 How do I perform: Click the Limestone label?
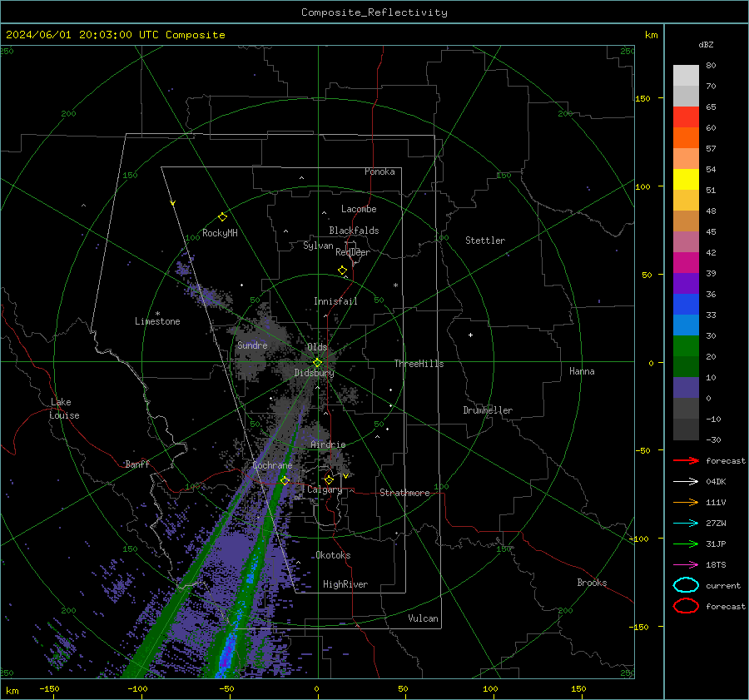(x=157, y=321)
